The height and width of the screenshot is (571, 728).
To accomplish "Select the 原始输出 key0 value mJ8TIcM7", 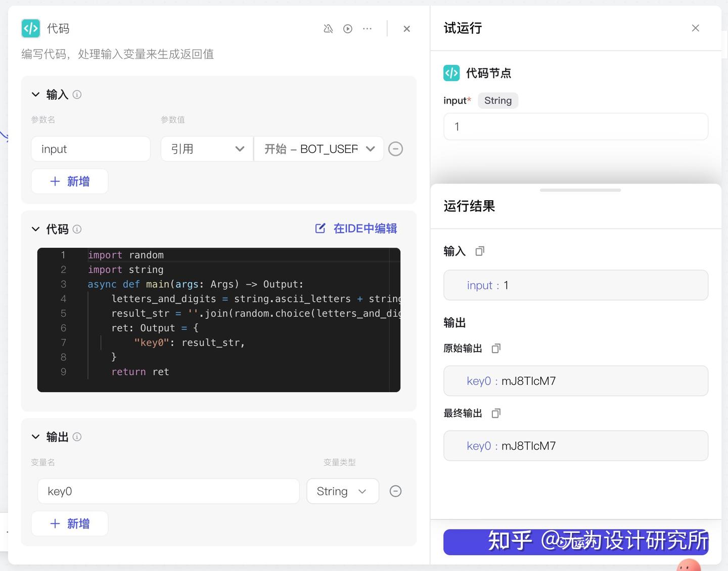I will [x=529, y=381].
